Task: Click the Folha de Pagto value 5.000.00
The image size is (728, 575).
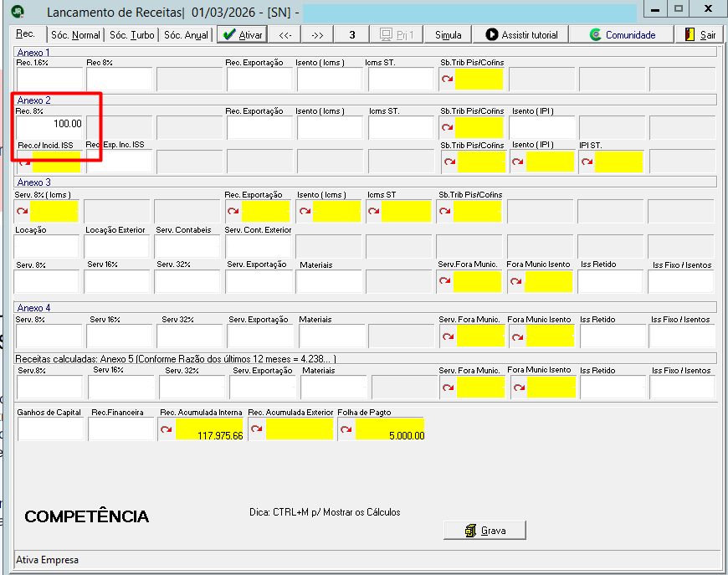Action: pos(407,436)
